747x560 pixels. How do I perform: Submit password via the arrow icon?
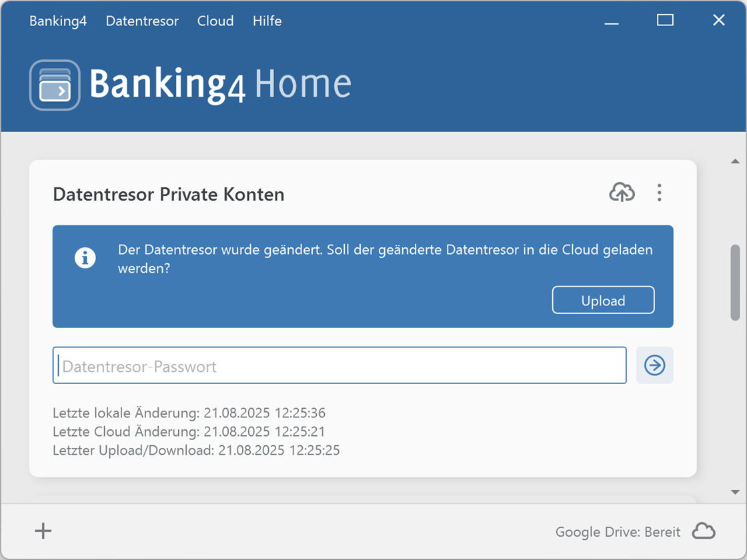(x=654, y=365)
